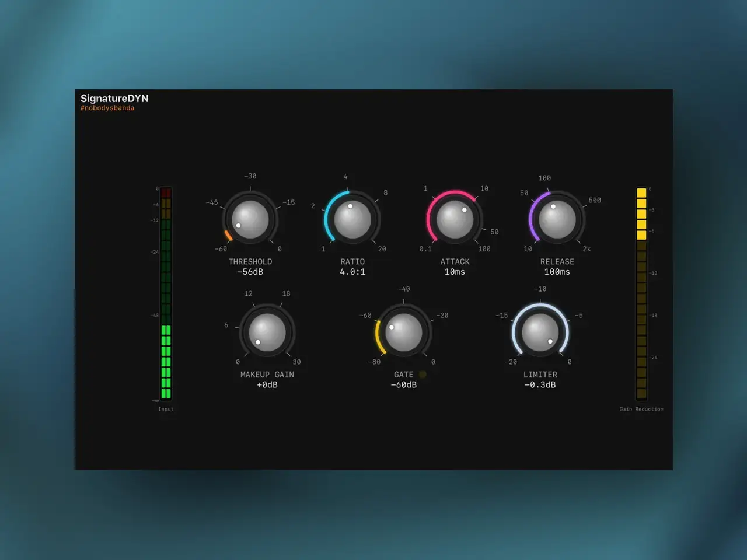Toggle the Gate indicator LED
Viewport: 747px width, 560px height.
click(423, 374)
